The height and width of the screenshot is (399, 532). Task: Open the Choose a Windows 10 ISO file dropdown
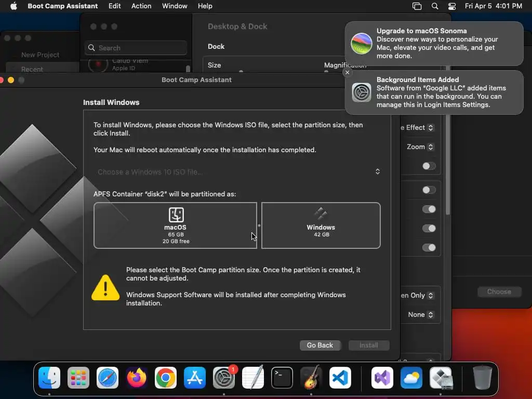click(237, 171)
